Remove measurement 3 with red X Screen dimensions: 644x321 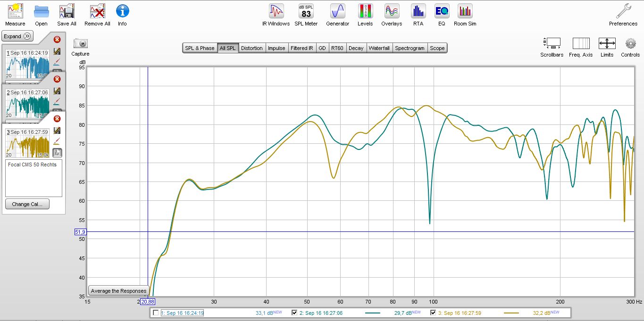click(57, 119)
